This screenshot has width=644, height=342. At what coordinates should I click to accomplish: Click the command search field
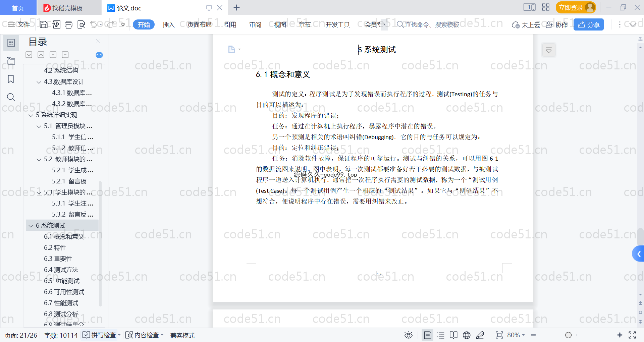pyautogui.click(x=428, y=24)
